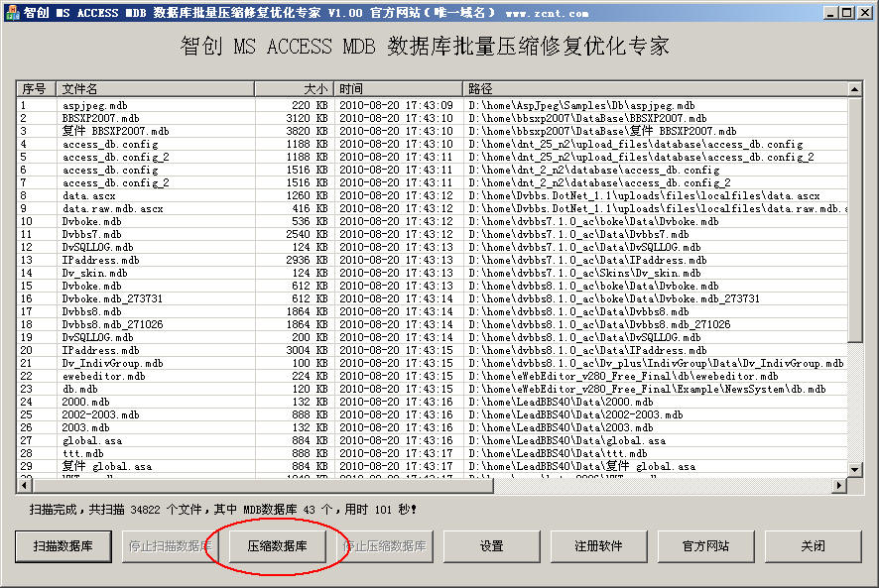This screenshot has height=588, width=879.
Task: Select file name Dv_IndivGroup.mdb
Action: pyautogui.click(x=113, y=363)
